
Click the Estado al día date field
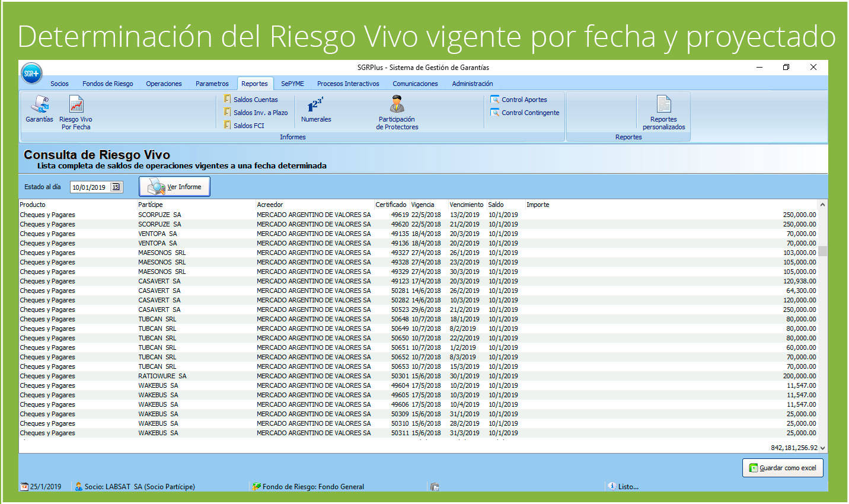90,187
